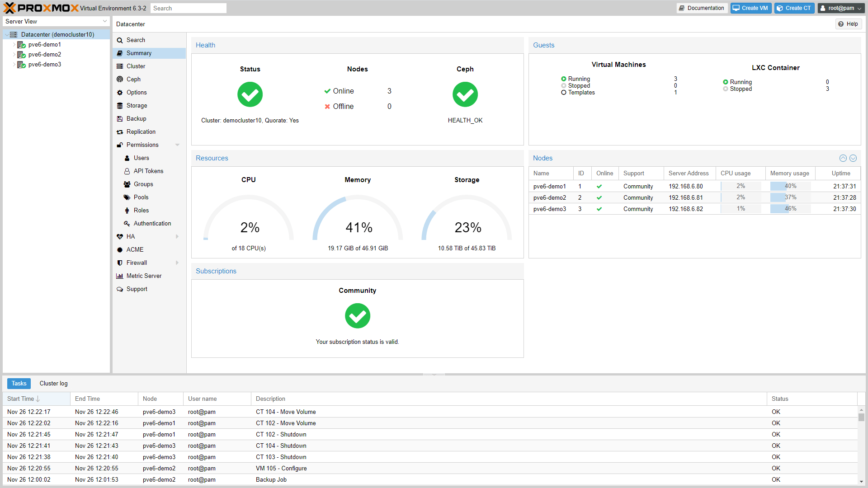Image resolution: width=868 pixels, height=488 pixels.
Task: Click the Metric Server icon in sidebar
Action: pos(120,276)
